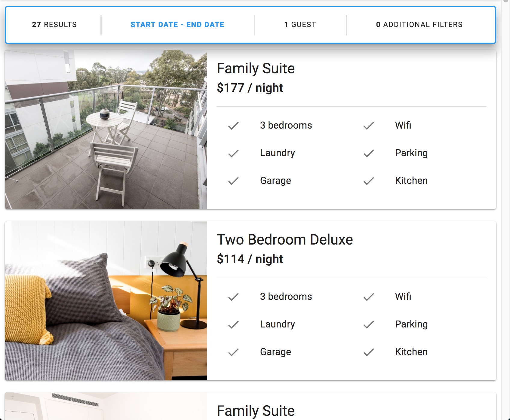Click the Wifi checkmark in the Two Bedroom Deluxe card
510x420 pixels.
(x=369, y=297)
